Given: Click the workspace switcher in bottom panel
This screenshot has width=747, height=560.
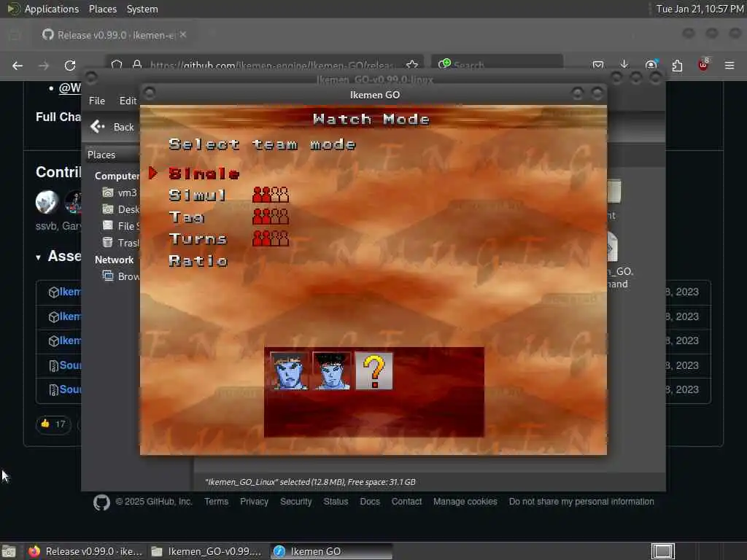Looking at the screenshot, I should (x=662, y=551).
